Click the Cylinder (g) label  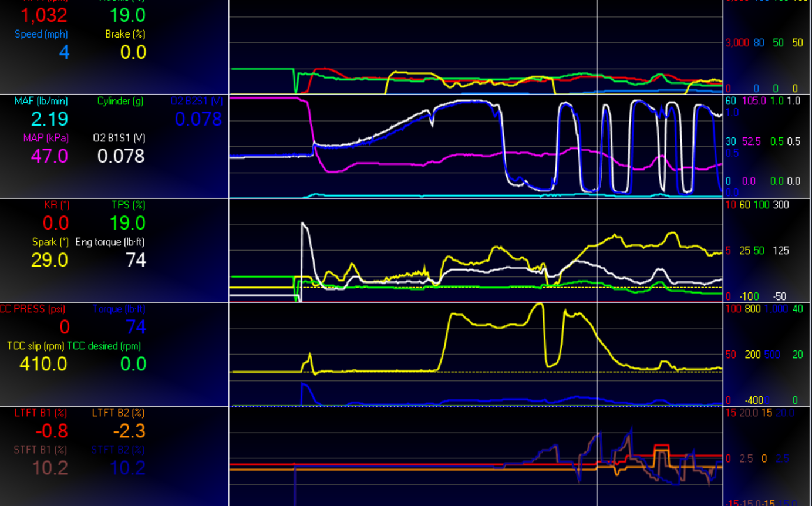(122, 101)
